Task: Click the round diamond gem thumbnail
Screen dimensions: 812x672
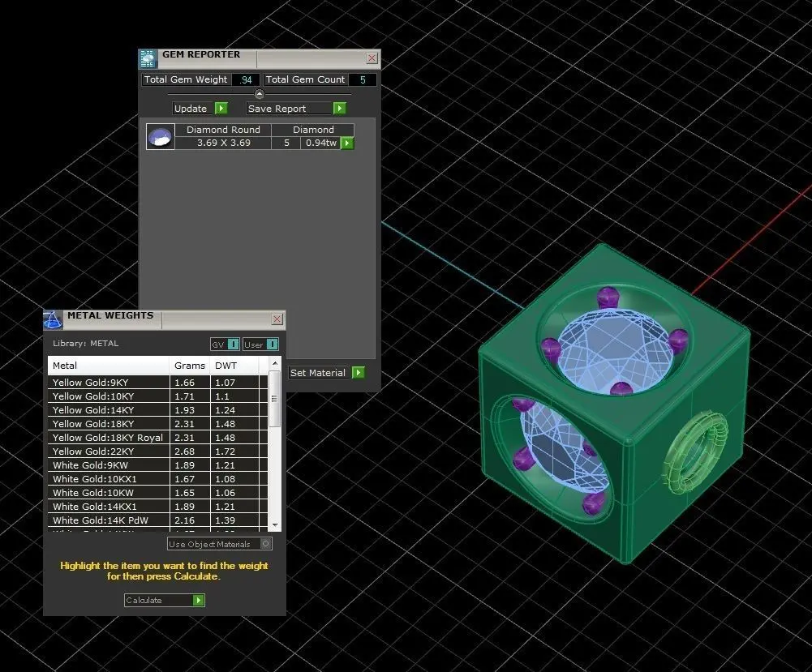Action: 161,136
